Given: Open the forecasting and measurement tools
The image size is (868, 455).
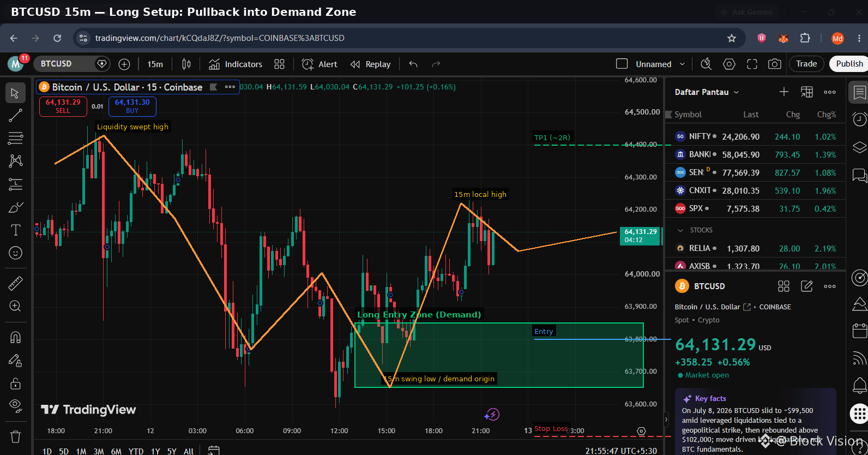Looking at the screenshot, I should tap(15, 184).
